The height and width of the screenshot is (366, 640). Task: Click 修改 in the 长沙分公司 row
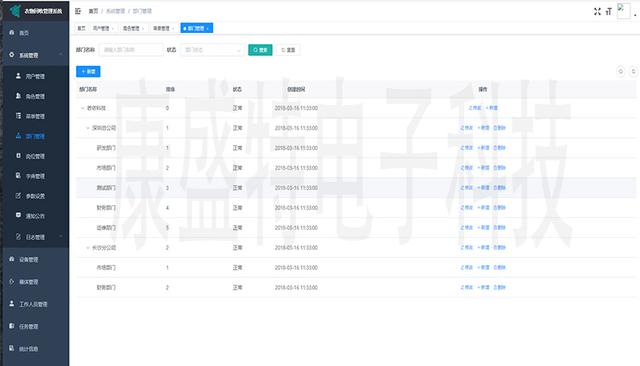tap(466, 248)
